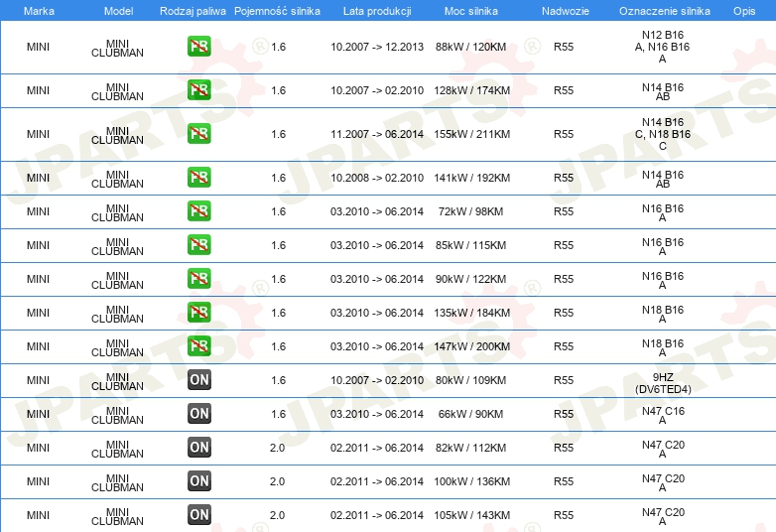Click MINI CLUBMAN model in the 120KM row
The width and height of the screenshot is (776, 532).
coord(117,48)
